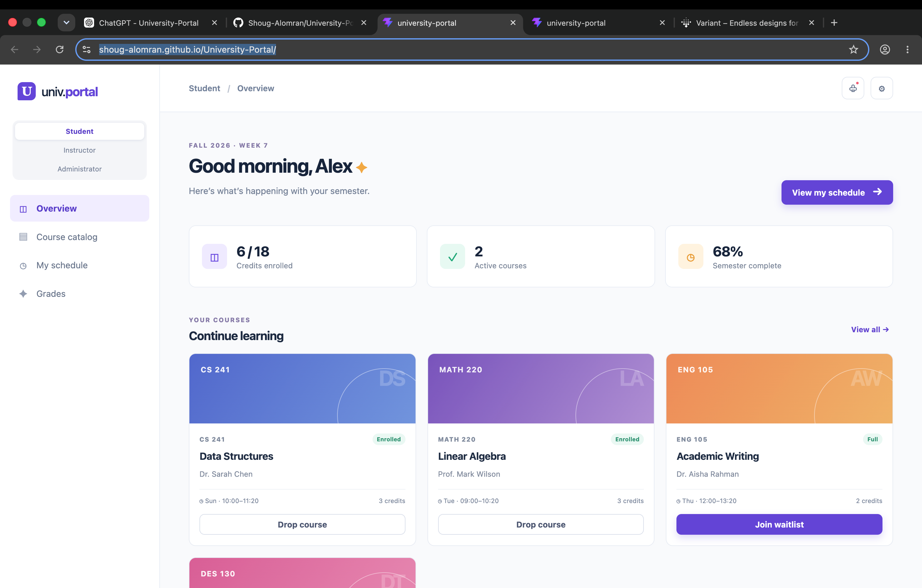The width and height of the screenshot is (922, 588).
Task: Click the Enrolled badge on Data Structures
Action: (x=389, y=439)
